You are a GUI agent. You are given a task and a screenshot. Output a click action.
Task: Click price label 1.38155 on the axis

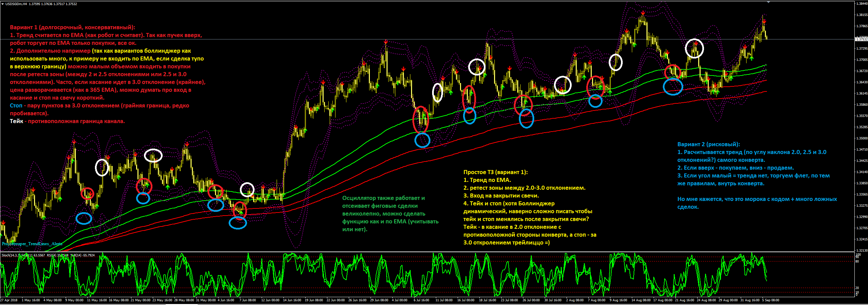click(862, 15)
